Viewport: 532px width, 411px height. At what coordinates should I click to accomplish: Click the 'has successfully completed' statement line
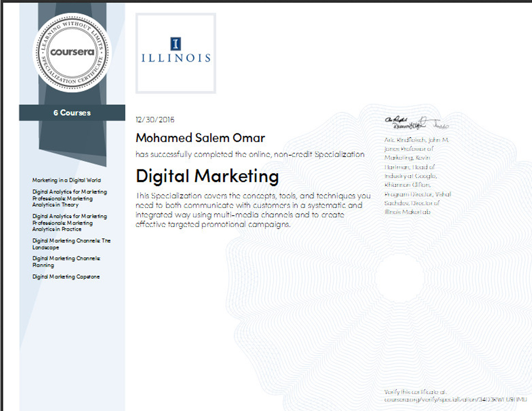[250, 154]
